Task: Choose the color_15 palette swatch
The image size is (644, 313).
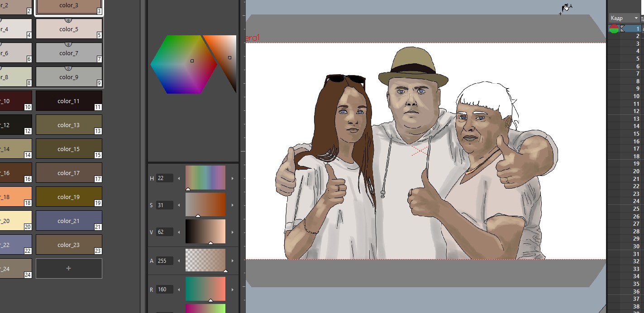Action: point(69,149)
